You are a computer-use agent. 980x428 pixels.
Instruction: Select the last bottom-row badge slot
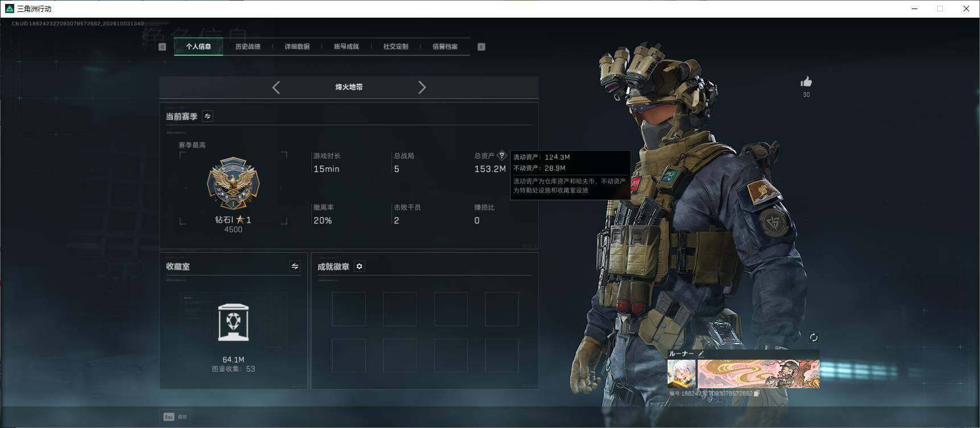[x=502, y=356]
